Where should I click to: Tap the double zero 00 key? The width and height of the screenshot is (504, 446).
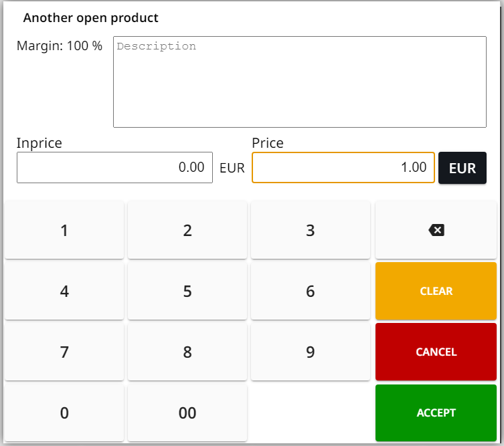187,413
